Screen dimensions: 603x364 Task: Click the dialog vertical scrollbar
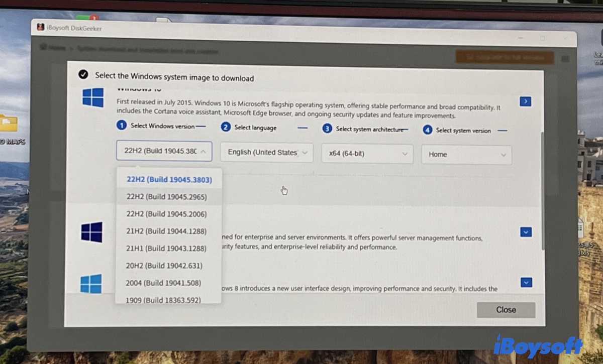[542, 191]
